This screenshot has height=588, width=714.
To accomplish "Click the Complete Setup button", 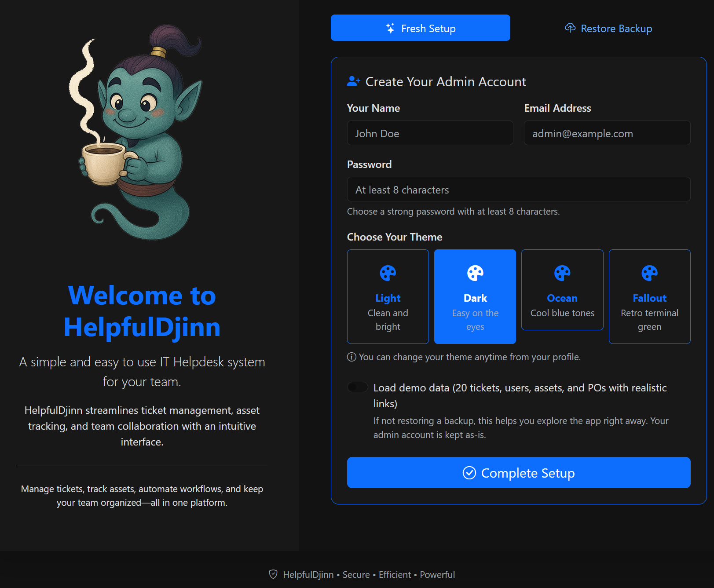I will [519, 472].
